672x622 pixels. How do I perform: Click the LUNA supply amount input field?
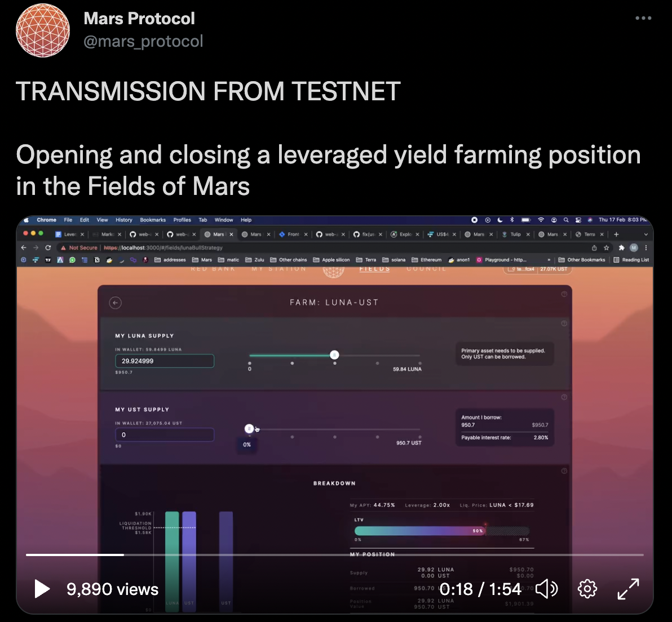(x=165, y=361)
